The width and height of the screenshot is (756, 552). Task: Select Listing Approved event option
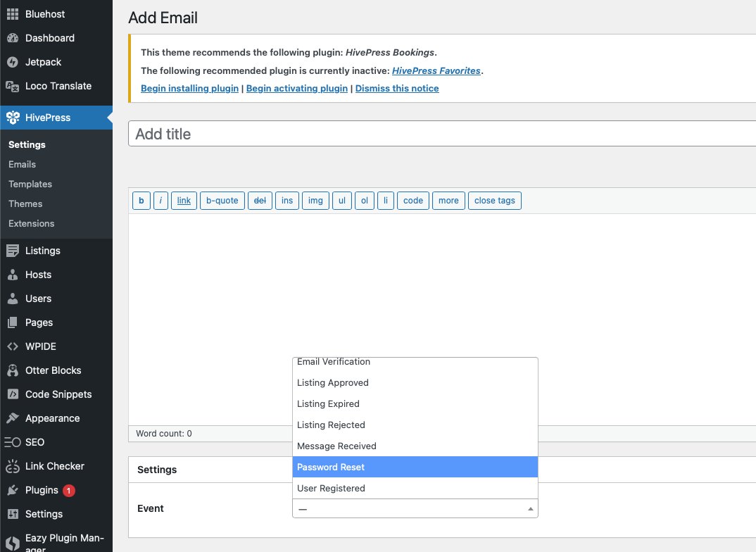[x=415, y=383]
